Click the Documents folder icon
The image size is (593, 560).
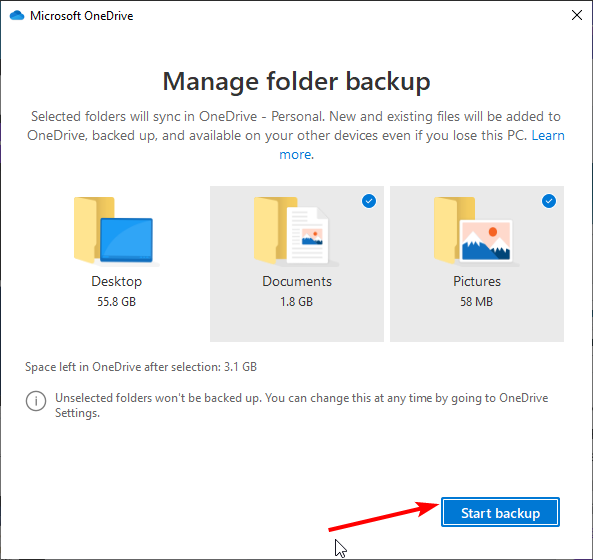click(x=296, y=231)
